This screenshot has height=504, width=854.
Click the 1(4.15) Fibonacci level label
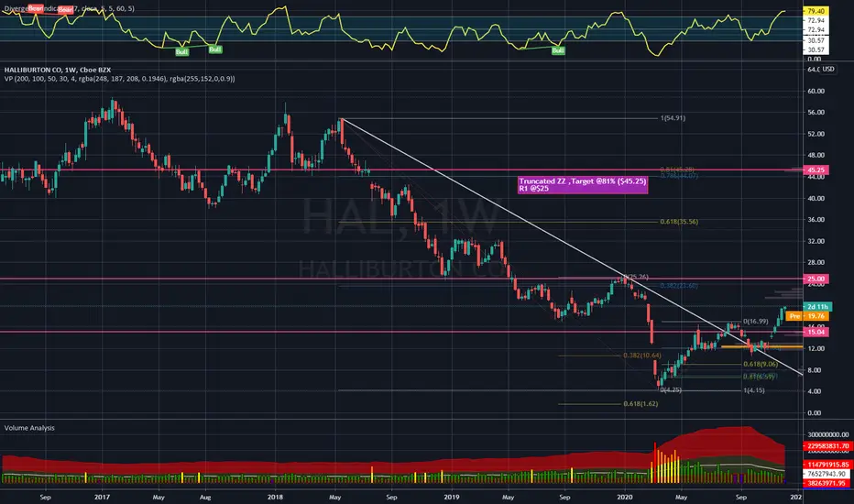point(754,390)
